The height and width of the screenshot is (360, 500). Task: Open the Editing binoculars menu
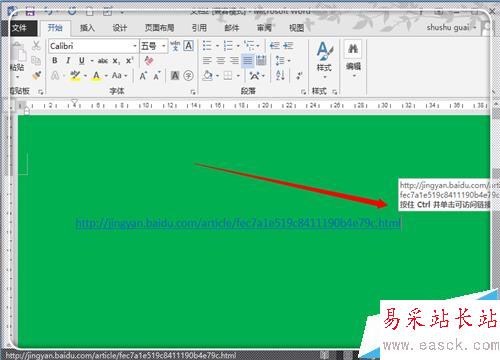click(353, 59)
